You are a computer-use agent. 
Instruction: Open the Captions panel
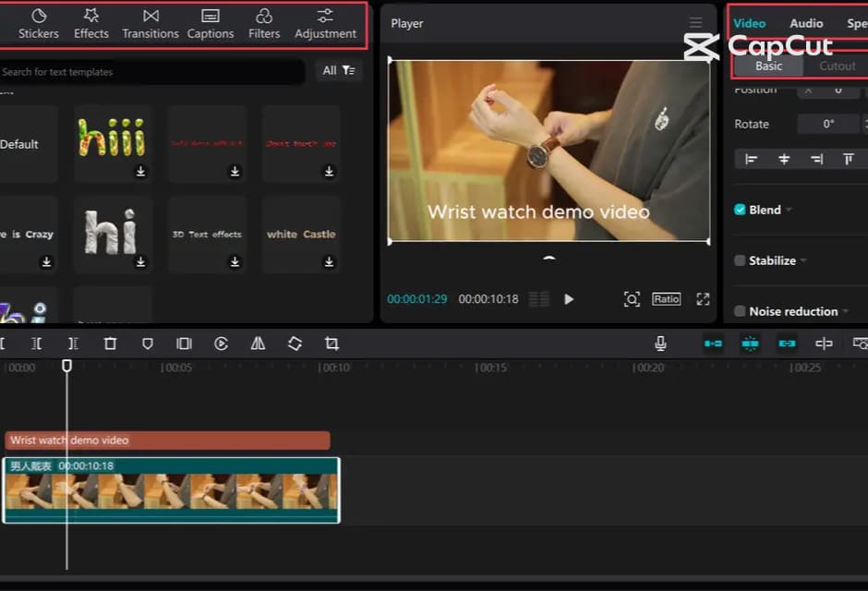(210, 25)
